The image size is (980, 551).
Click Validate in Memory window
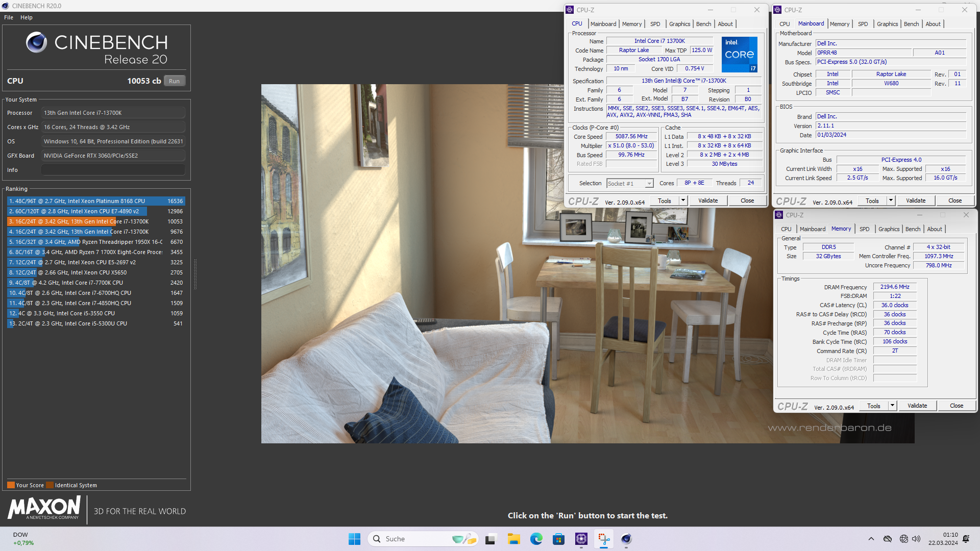coord(917,406)
